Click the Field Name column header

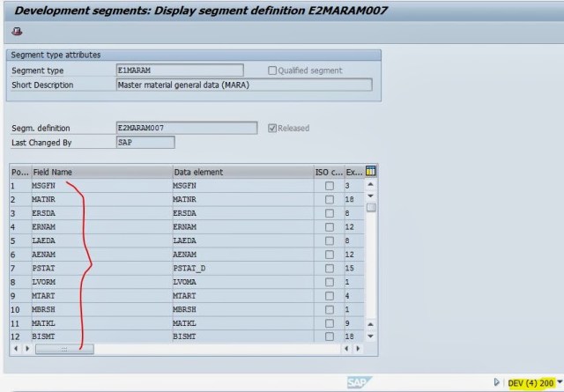pos(102,172)
